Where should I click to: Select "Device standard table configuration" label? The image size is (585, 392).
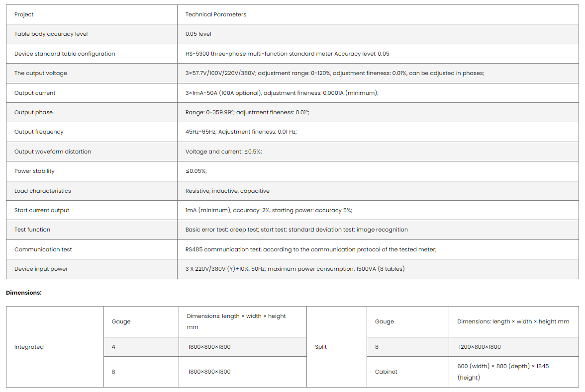(65, 54)
